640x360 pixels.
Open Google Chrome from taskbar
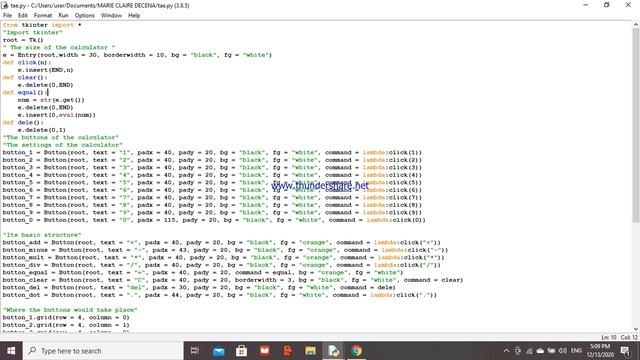coord(356,351)
